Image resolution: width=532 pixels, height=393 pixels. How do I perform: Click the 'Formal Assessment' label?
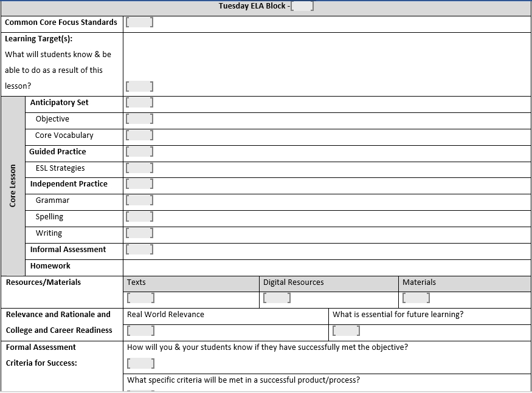click(x=41, y=347)
